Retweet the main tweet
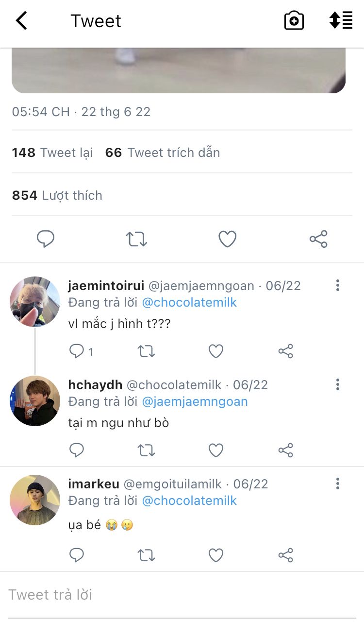364x622 pixels. (x=136, y=239)
